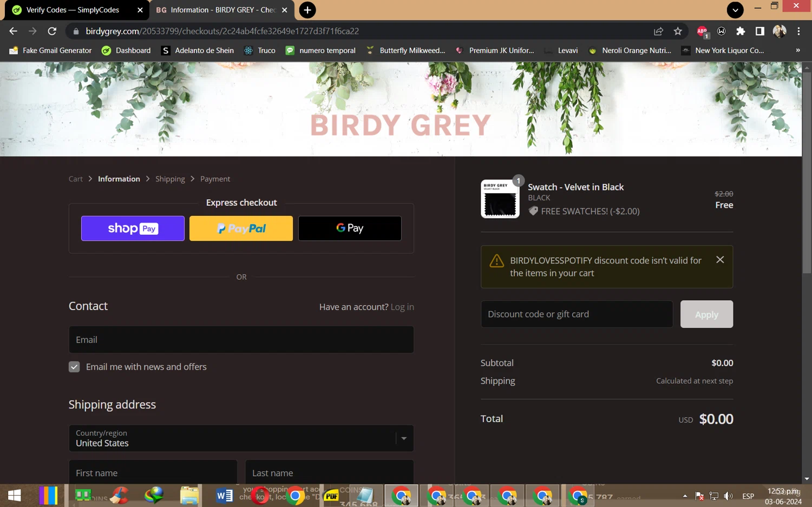Click into the Last name field
The image size is (812, 507).
tap(330, 472)
